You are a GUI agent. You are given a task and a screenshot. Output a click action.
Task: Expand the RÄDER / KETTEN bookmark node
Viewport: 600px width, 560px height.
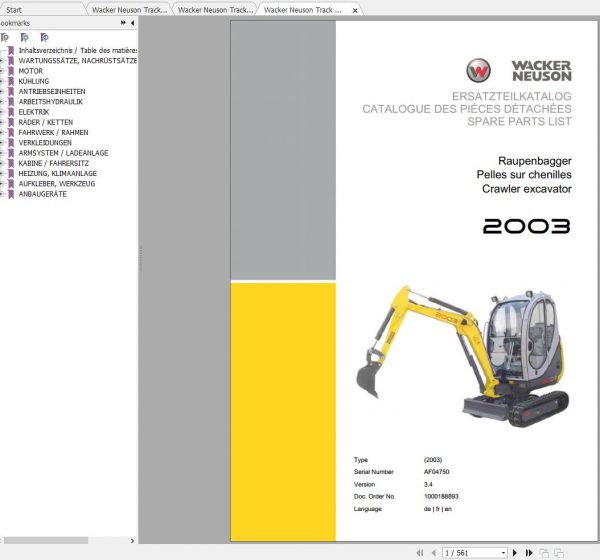(2, 122)
